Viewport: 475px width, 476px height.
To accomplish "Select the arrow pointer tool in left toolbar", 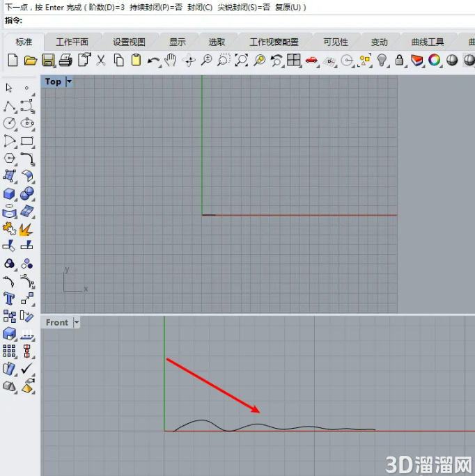I will (9, 88).
